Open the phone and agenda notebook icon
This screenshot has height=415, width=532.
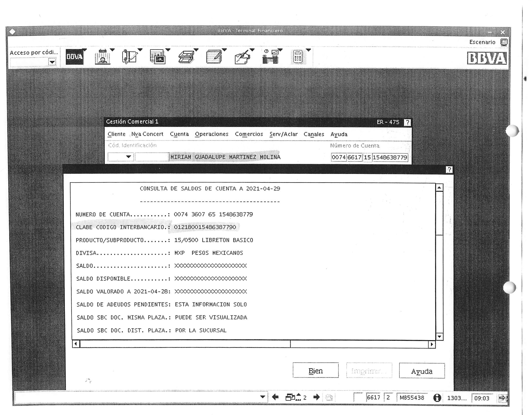point(130,57)
